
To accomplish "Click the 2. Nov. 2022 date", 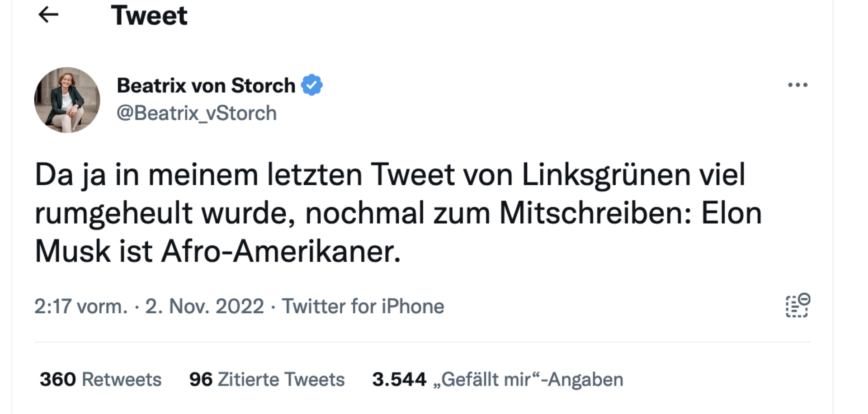I will coord(204,306).
